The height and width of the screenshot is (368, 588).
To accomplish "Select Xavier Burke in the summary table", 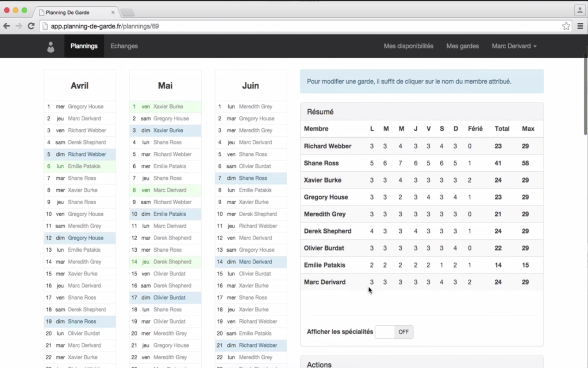I will point(322,180).
